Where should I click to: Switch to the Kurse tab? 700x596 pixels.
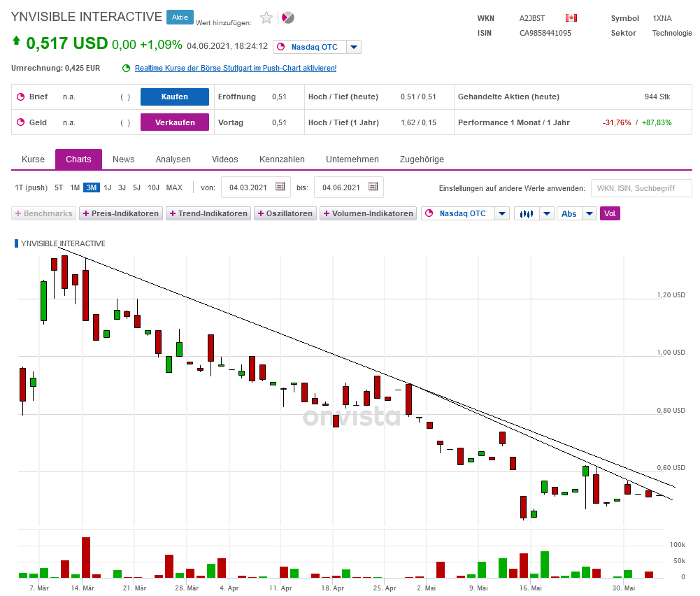(33, 159)
